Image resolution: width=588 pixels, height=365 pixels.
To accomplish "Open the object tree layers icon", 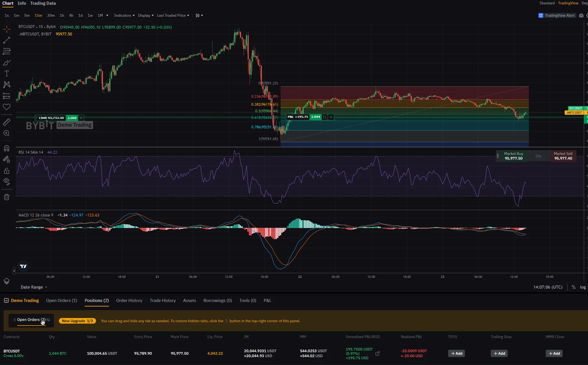I will (6, 281).
